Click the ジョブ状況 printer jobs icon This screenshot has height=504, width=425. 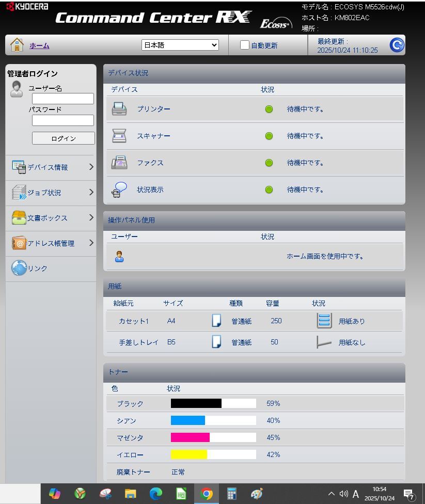point(19,192)
